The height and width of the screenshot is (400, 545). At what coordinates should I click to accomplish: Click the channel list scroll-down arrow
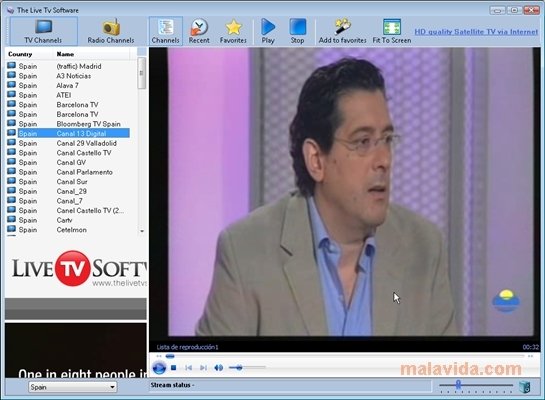(x=141, y=231)
